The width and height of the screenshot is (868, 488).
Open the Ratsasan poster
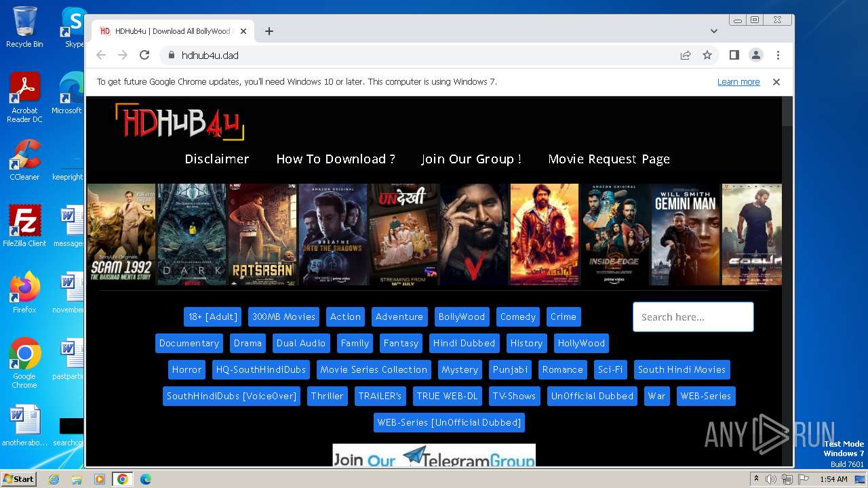pyautogui.click(x=262, y=235)
